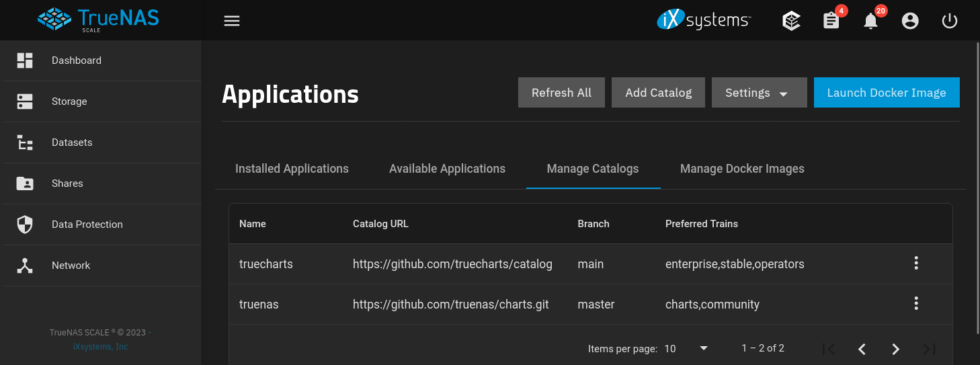Open the truenas row kebab menu
The height and width of the screenshot is (365, 980).
tap(916, 303)
